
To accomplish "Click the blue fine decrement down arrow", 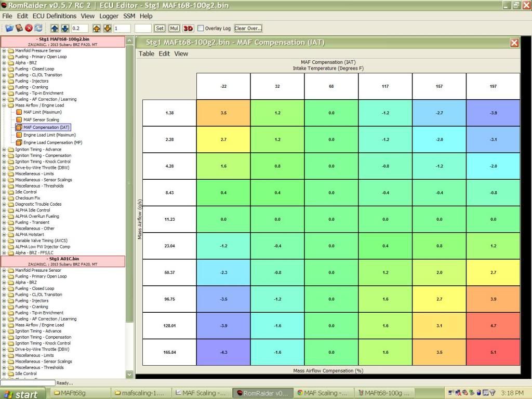I will coord(65,28).
